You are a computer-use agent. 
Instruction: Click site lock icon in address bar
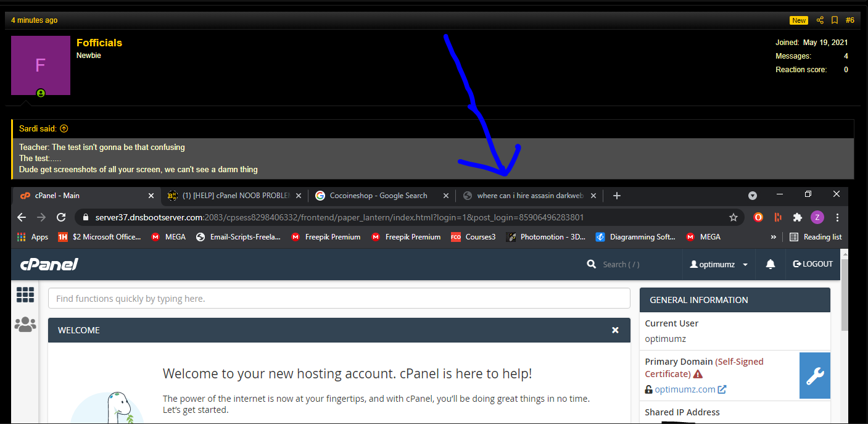point(85,217)
